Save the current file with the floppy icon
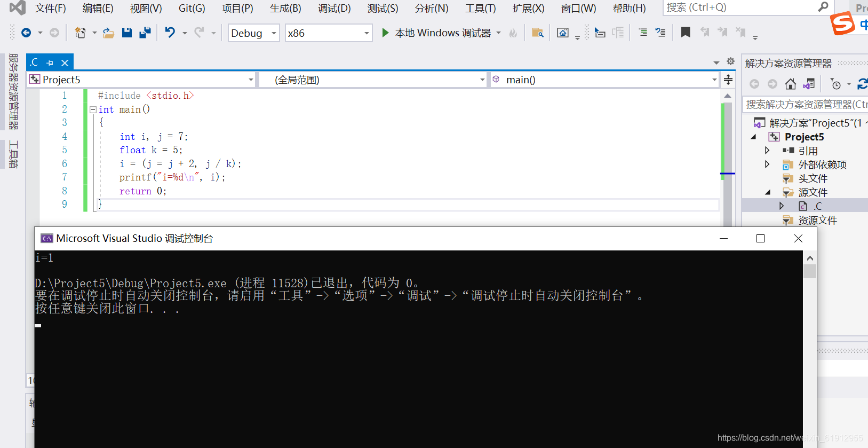This screenshot has width=868, height=448. [127, 33]
